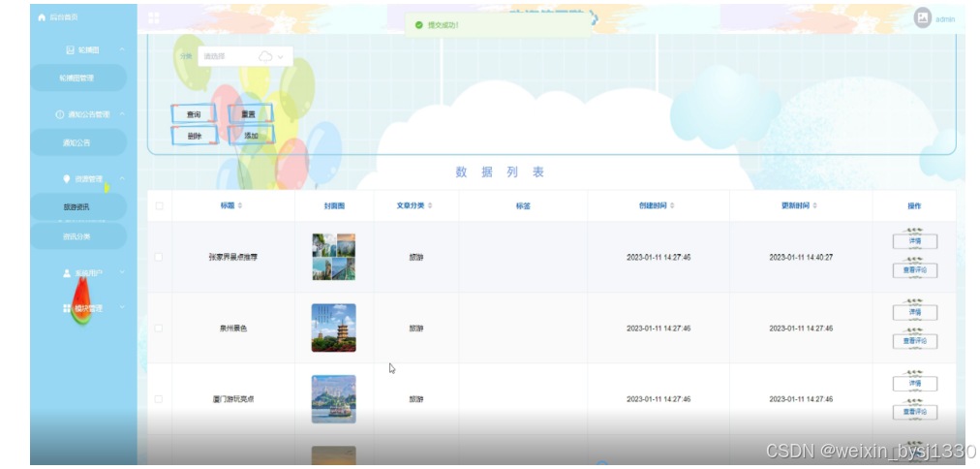The image size is (980, 469).
Task: Expand the 模块管理 group chevron
Action: [122, 308]
